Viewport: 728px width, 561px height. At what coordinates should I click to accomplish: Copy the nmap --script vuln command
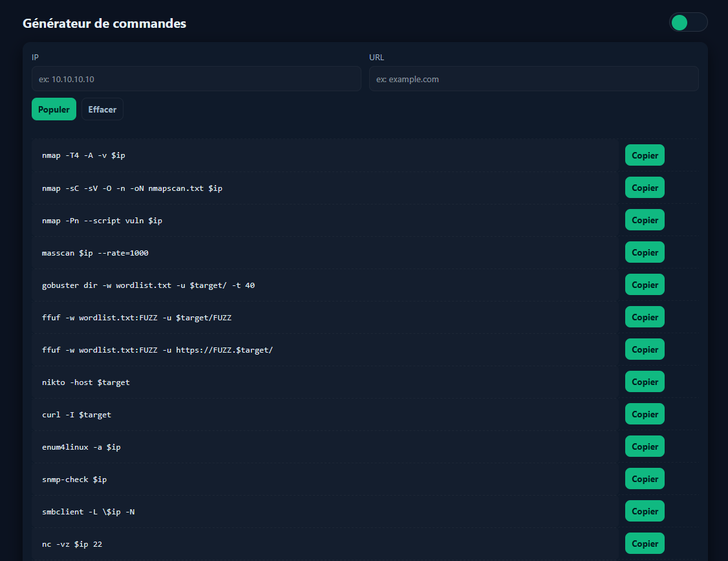[x=645, y=220]
